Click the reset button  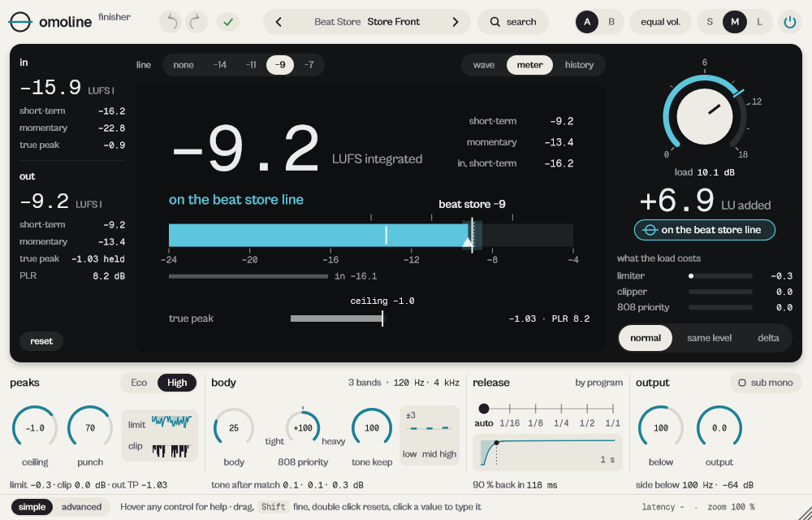(x=41, y=341)
